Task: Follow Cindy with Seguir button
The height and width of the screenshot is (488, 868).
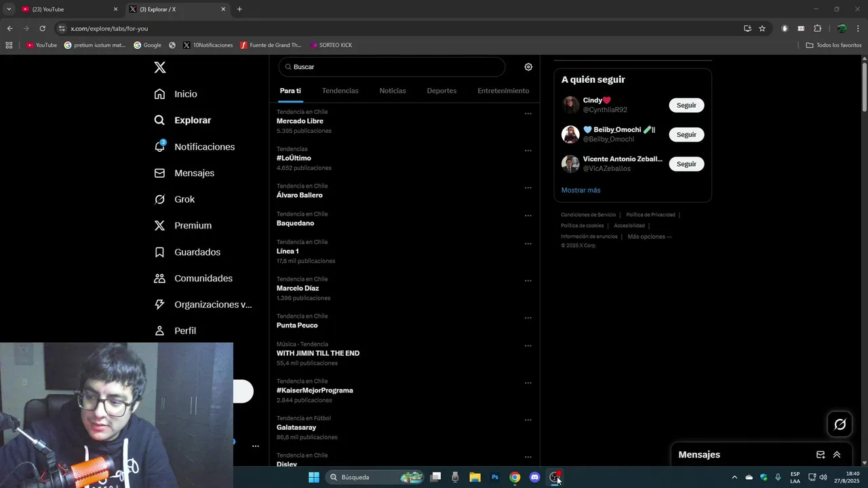Action: tap(686, 105)
